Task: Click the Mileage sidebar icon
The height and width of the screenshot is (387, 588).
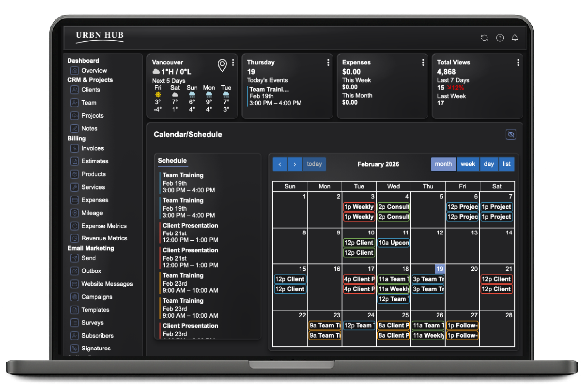Action: pos(74,213)
